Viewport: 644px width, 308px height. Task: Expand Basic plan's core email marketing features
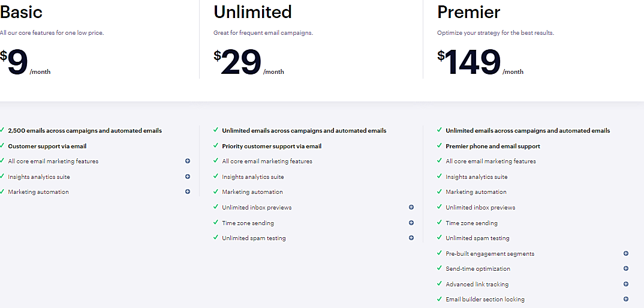tap(188, 161)
